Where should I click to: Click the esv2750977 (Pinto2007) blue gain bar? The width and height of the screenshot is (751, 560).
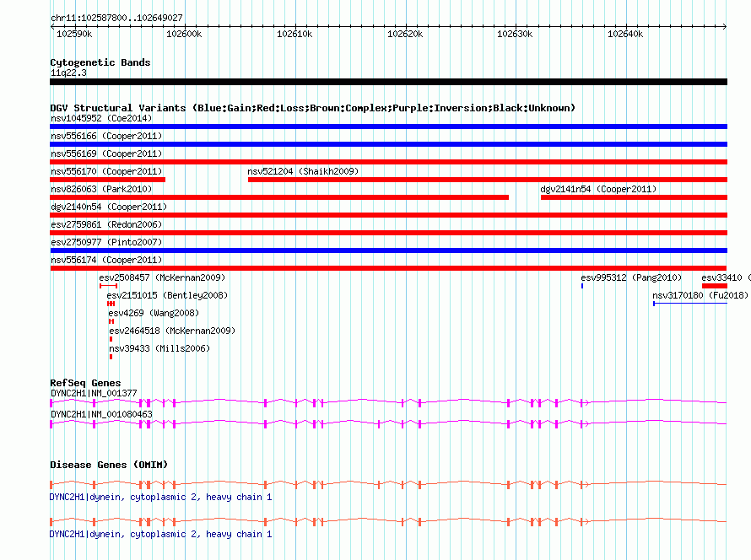tap(388, 250)
